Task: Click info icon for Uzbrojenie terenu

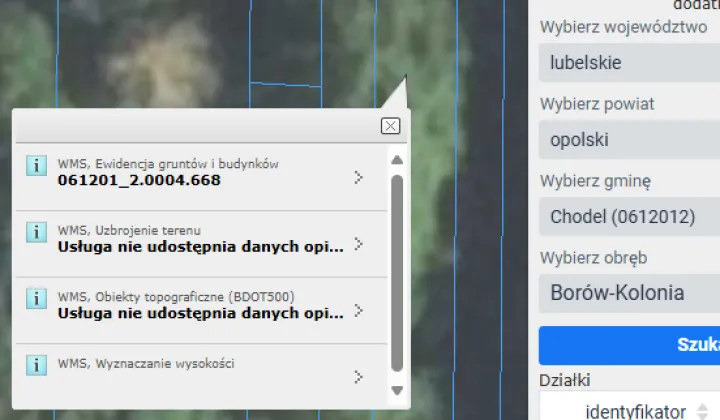Action: tap(36, 232)
